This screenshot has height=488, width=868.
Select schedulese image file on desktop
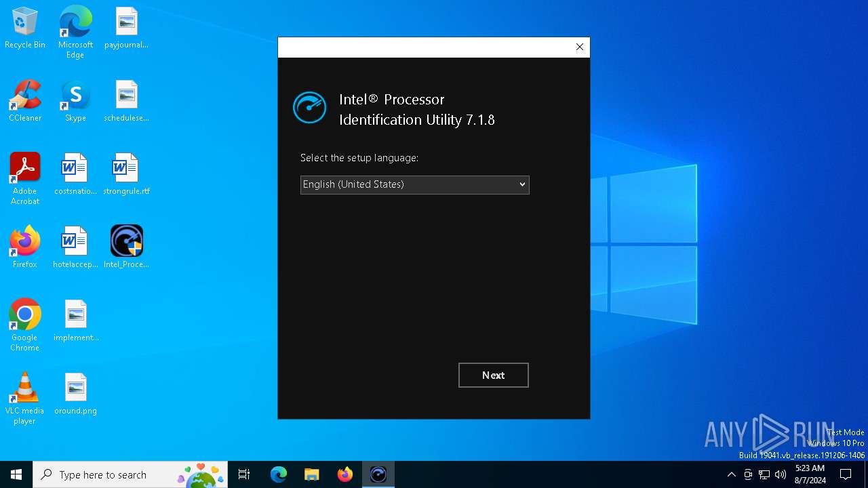coord(126,101)
